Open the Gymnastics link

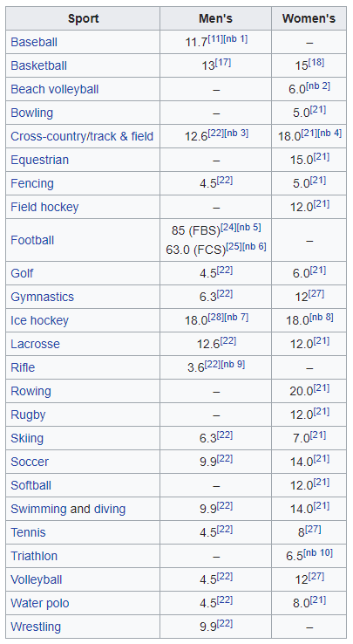tap(43, 297)
